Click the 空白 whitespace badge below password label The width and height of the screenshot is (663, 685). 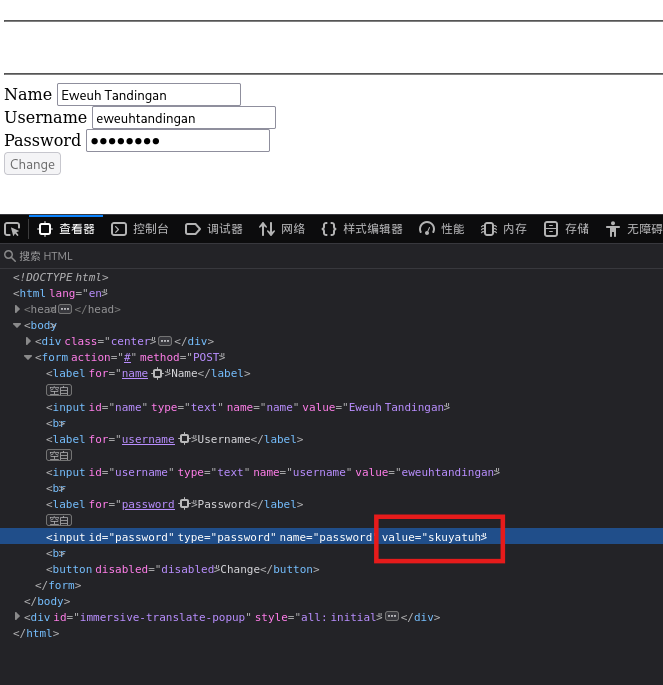[59, 520]
